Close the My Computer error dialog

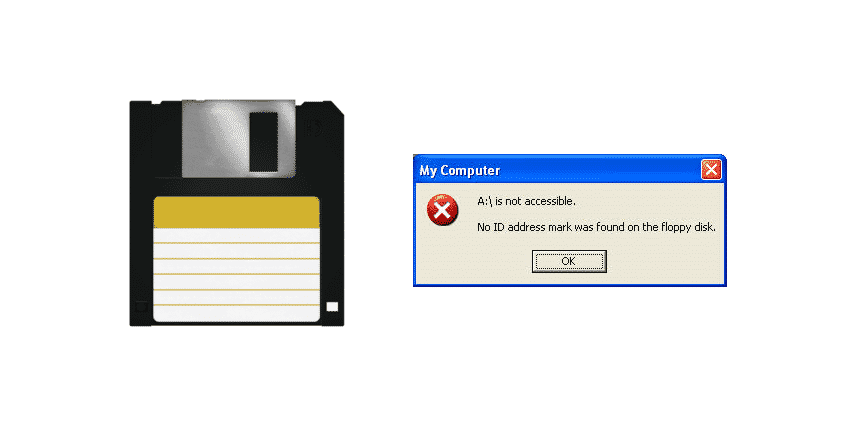[x=711, y=170]
